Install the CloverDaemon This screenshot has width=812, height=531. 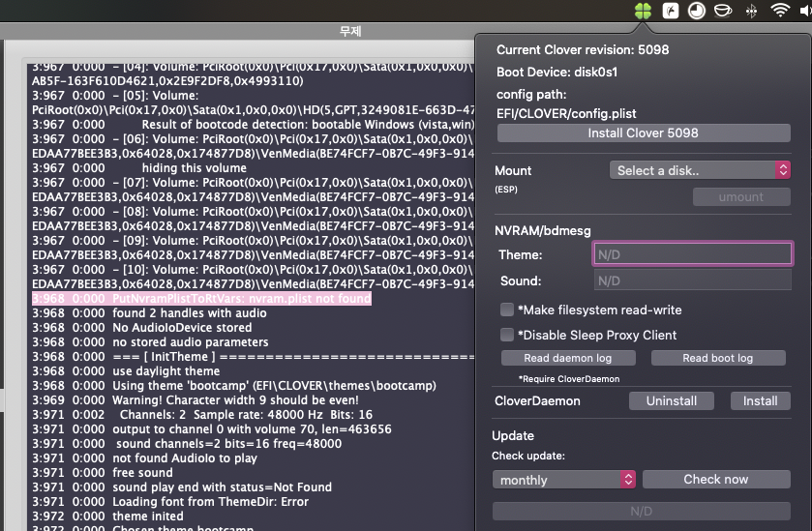click(760, 400)
